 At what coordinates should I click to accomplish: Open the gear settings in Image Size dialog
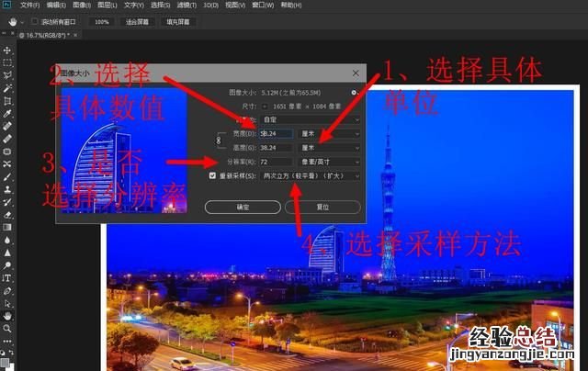point(354,92)
